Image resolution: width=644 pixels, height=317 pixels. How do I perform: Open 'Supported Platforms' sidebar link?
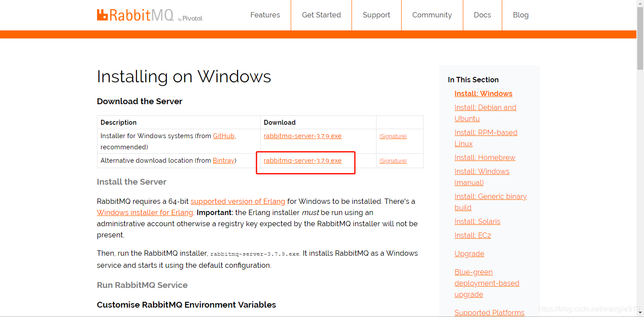489,313
